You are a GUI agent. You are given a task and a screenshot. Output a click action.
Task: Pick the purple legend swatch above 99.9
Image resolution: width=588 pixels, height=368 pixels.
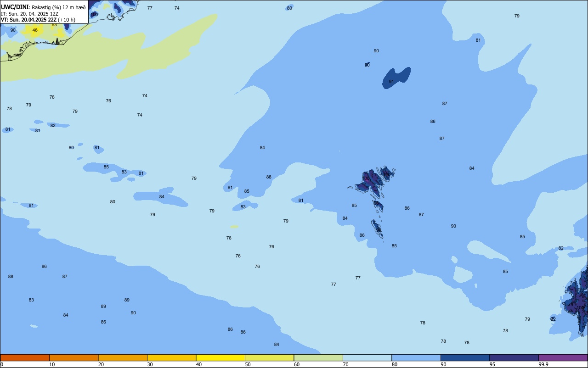[563, 357]
